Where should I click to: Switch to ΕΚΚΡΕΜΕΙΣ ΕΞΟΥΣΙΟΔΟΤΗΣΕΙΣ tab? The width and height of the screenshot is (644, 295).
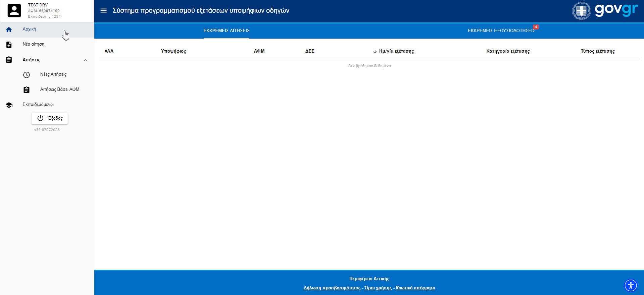501,31
